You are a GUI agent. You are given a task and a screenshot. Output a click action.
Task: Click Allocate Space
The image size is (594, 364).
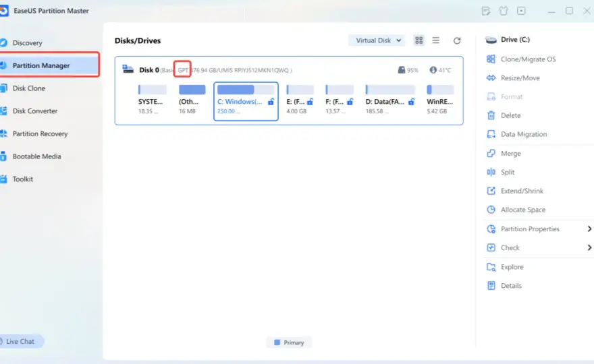522,210
